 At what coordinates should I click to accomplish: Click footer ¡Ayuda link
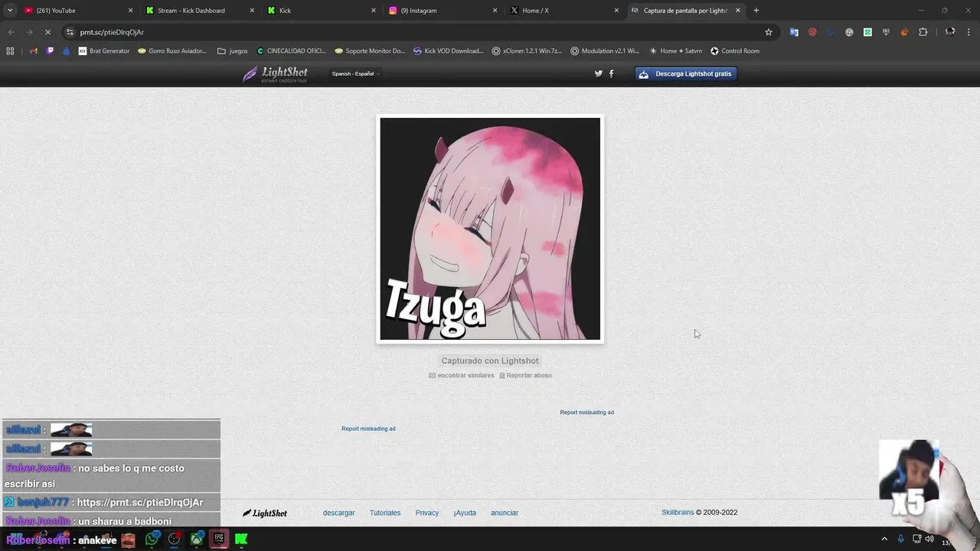[465, 513]
